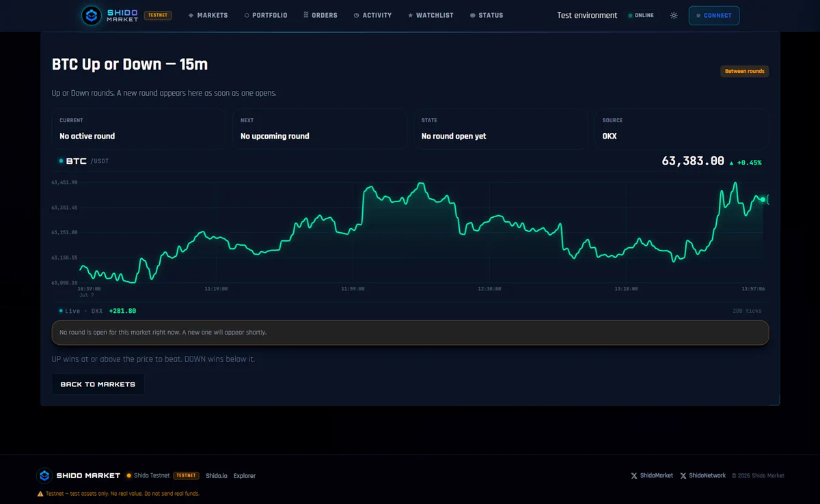The height and width of the screenshot is (504, 820).
Task: Open the Watchlist nav item
Action: (x=430, y=15)
